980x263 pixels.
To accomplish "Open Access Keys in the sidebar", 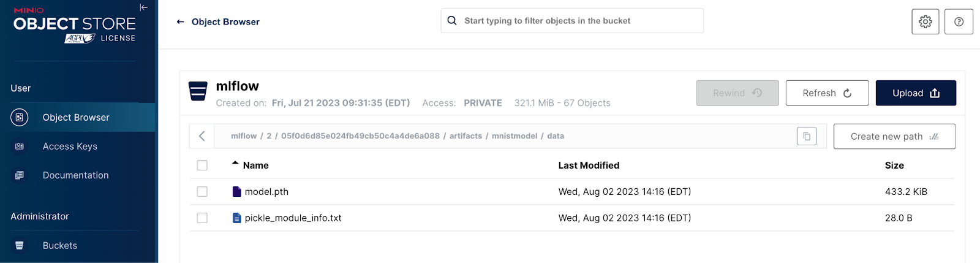I will point(70,147).
